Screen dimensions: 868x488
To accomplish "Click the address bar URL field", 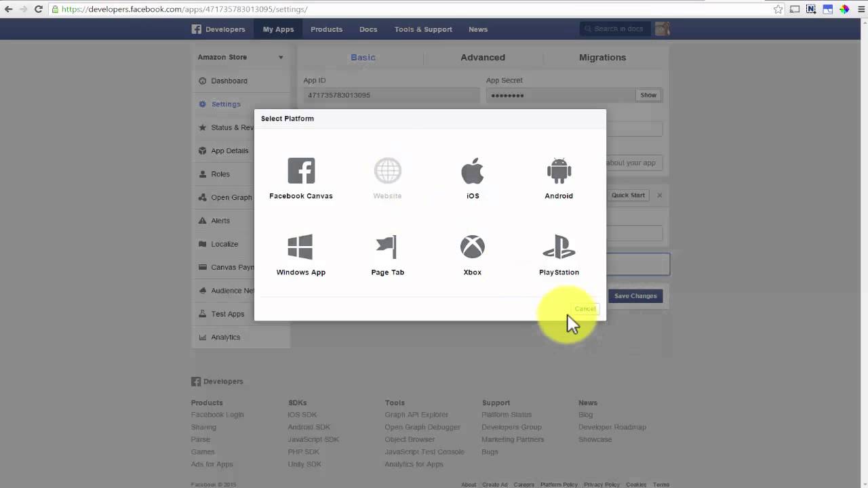I will coord(410,9).
